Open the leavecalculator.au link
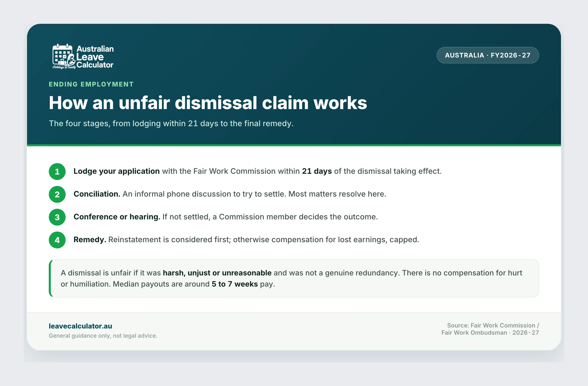Image resolution: width=588 pixels, height=386 pixels. pos(80,326)
